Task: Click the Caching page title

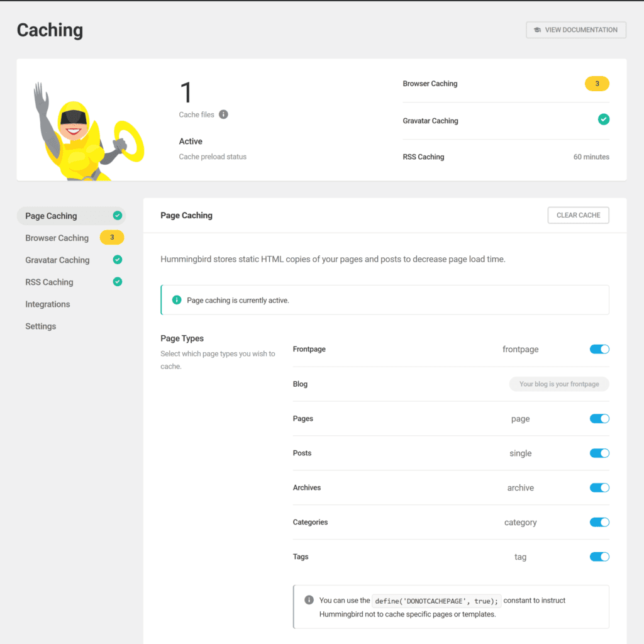Action: point(50,30)
